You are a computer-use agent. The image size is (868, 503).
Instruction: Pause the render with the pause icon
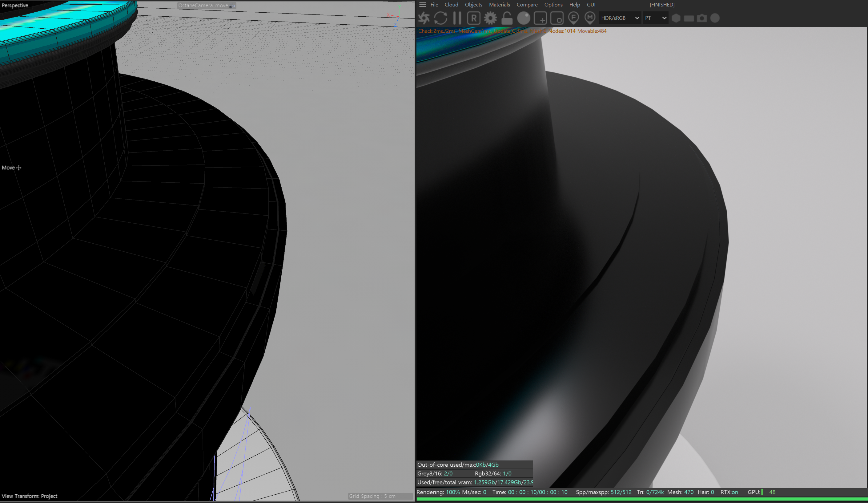click(457, 18)
